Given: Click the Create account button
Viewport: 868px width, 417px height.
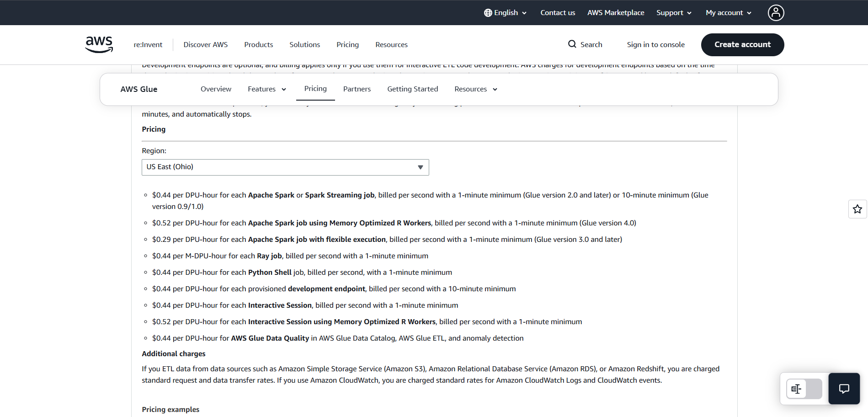Looking at the screenshot, I should (743, 45).
